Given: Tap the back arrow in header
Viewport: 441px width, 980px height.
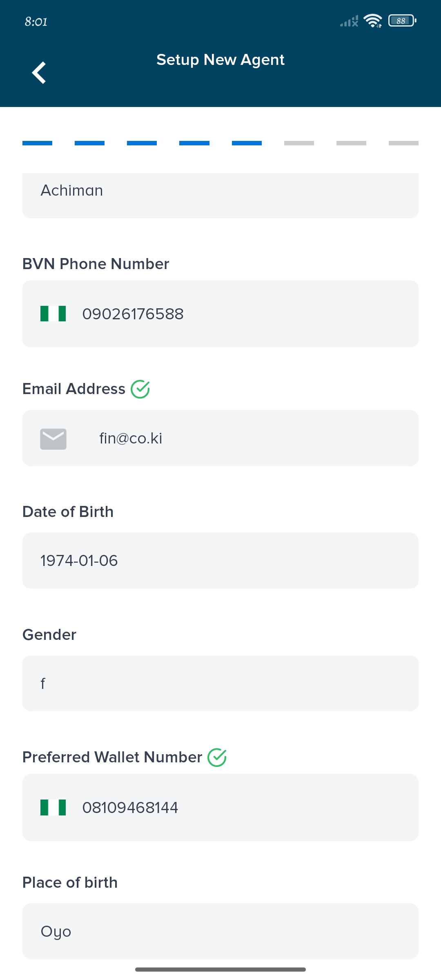Looking at the screenshot, I should (39, 73).
